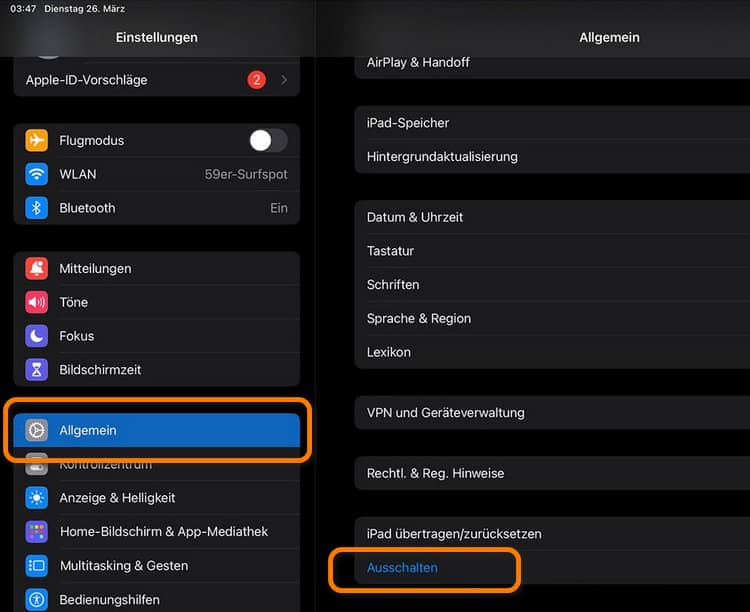Viewport: 750px width, 612px height.
Task: Open Home-Bildschirm & App-Mediathek
Action: pyautogui.click(x=157, y=532)
